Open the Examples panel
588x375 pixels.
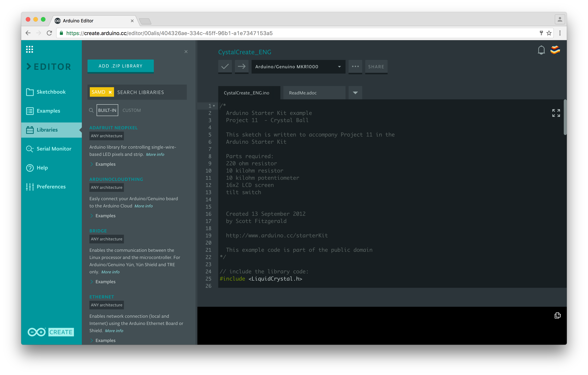coord(49,110)
